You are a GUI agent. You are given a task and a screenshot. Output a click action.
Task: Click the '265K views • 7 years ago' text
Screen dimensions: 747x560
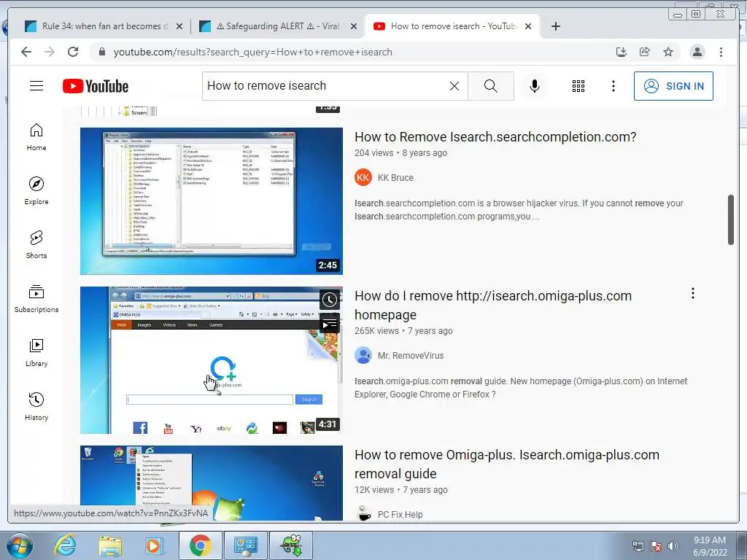pos(403,331)
